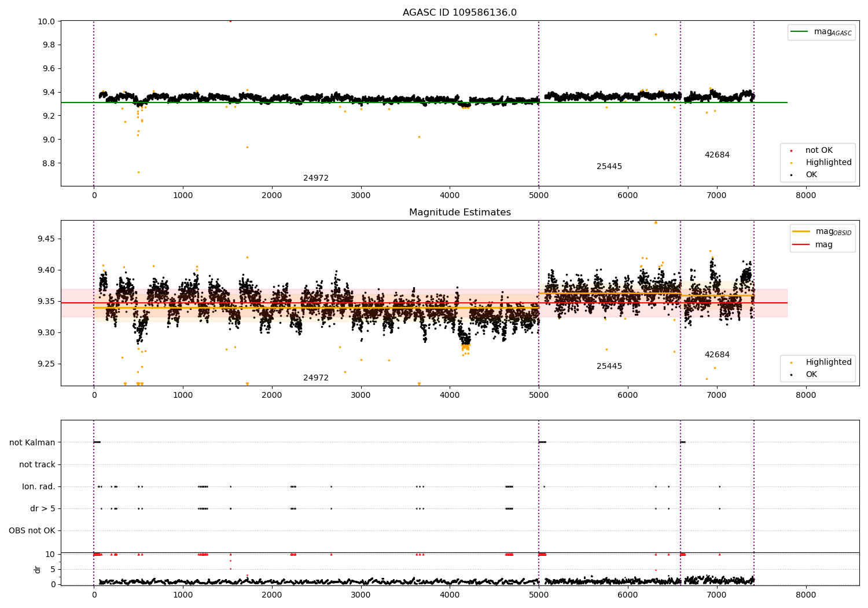Click obsid label '25445' in Magnitude Estimates plot

(609, 367)
